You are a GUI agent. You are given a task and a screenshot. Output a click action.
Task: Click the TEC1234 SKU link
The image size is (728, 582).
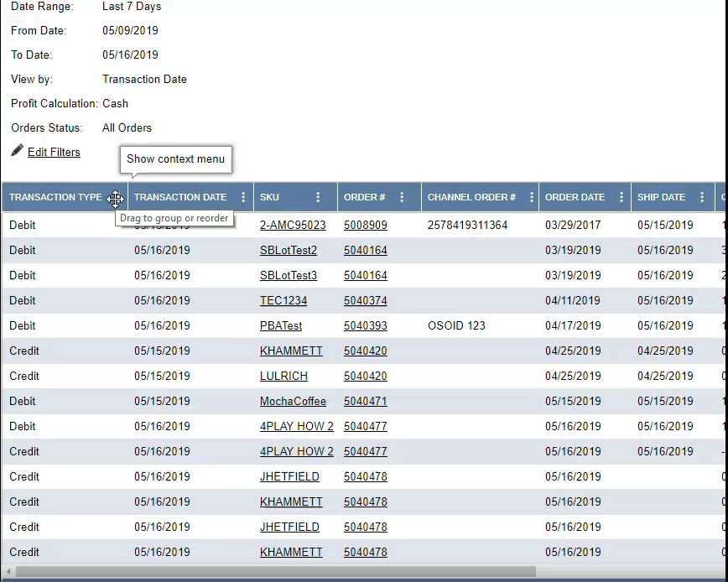click(283, 301)
